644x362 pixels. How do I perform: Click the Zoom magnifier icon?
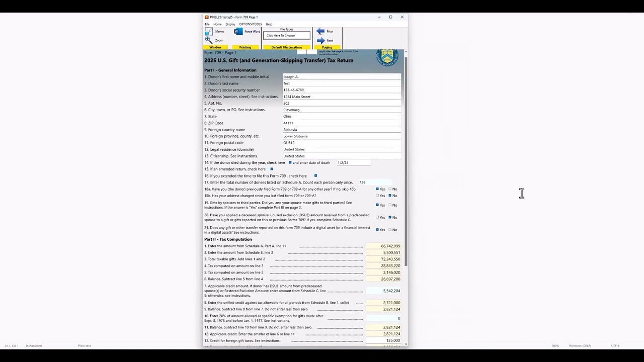[x=209, y=40]
